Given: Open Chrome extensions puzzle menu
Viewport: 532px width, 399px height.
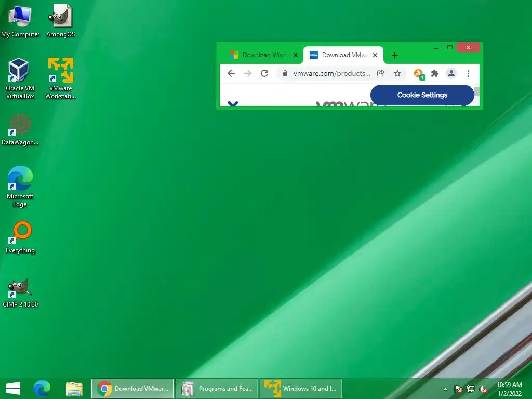Looking at the screenshot, I should click(x=435, y=73).
